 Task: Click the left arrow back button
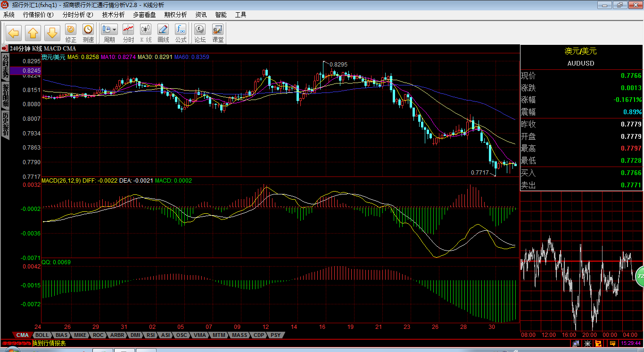[x=14, y=33]
